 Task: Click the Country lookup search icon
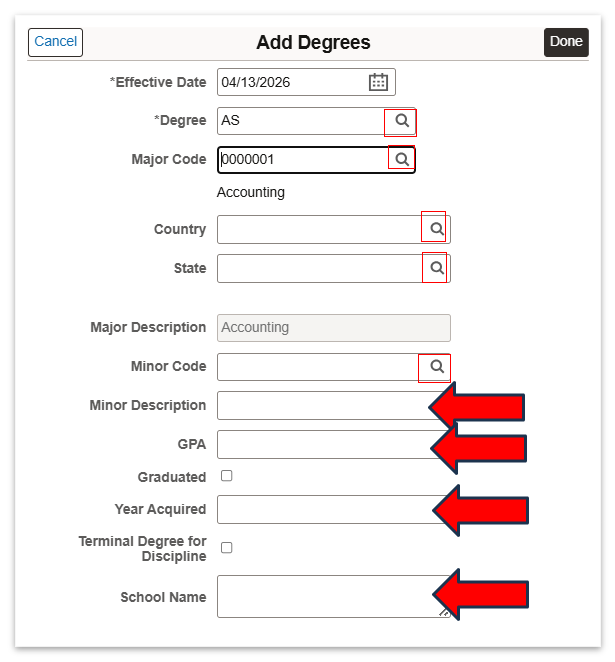(436, 229)
